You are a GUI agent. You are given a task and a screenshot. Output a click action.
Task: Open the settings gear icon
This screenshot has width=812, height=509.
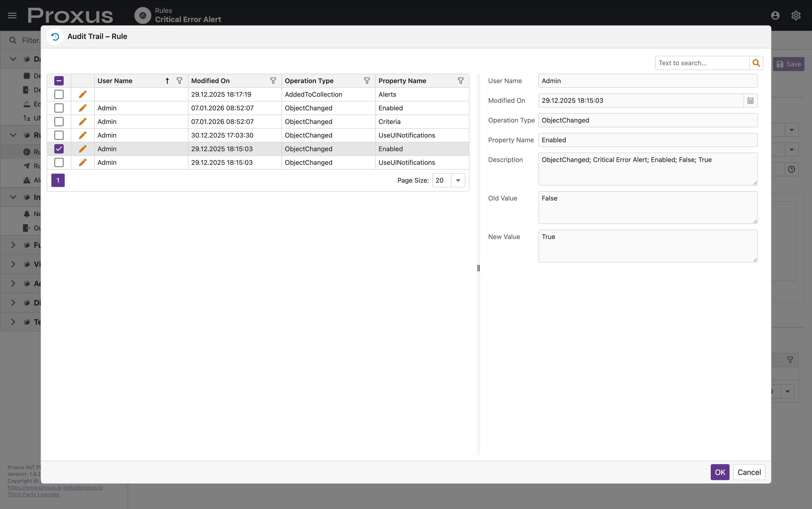tap(796, 15)
